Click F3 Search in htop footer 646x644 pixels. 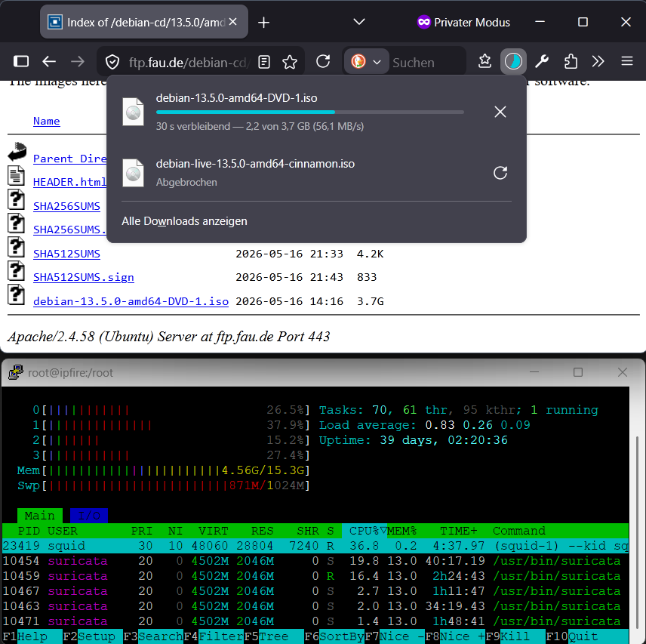point(153,636)
